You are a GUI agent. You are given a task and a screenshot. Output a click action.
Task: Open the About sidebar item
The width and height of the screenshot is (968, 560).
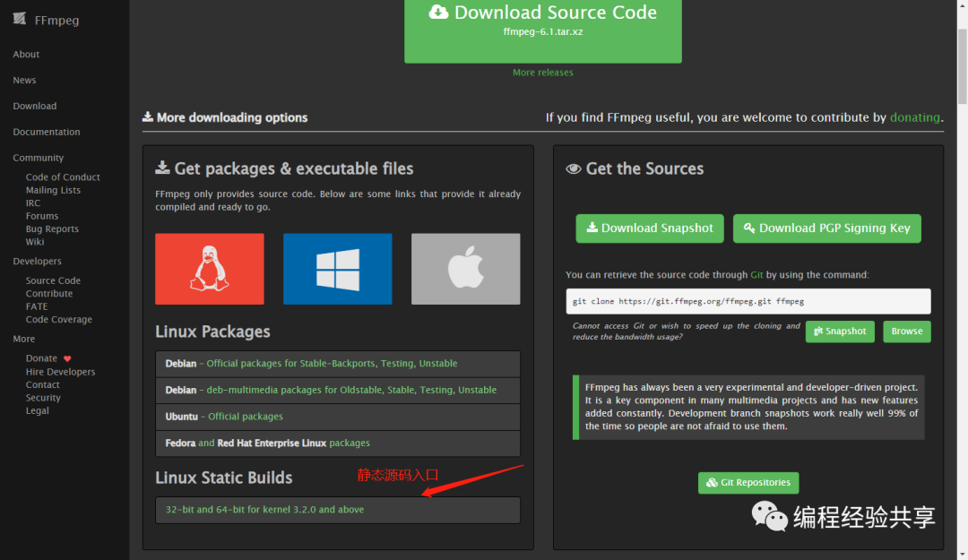(26, 55)
